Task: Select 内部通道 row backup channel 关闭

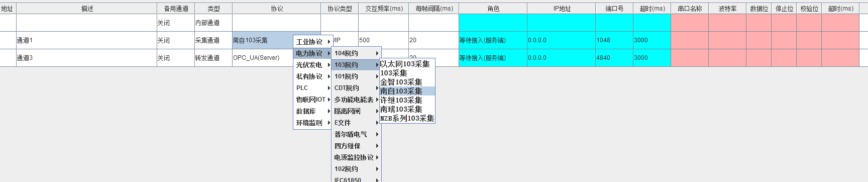Action: (176, 23)
